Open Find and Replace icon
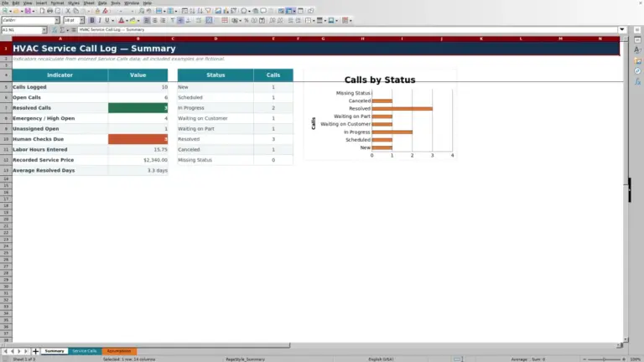644x362 pixels. point(141,11)
